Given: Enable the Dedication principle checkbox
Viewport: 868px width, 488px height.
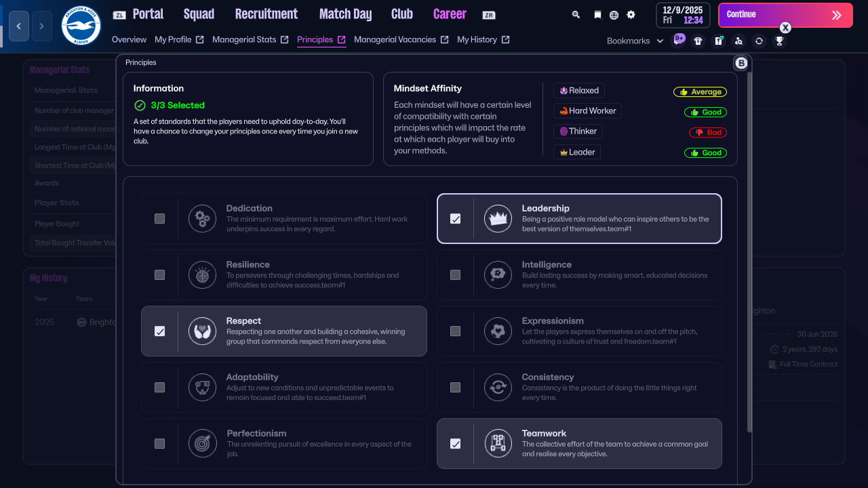Looking at the screenshot, I should tap(161, 218).
